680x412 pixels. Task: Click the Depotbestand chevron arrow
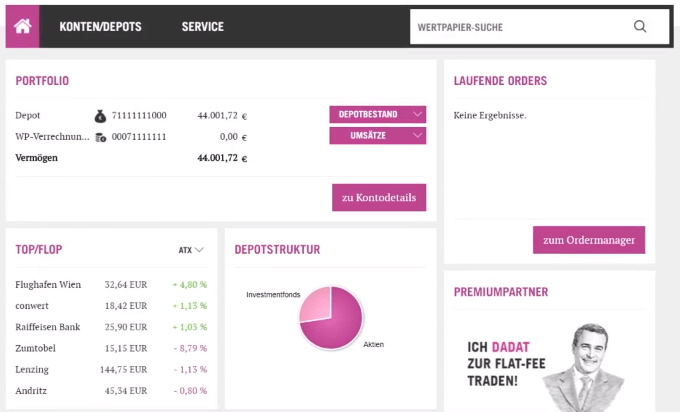pos(417,114)
